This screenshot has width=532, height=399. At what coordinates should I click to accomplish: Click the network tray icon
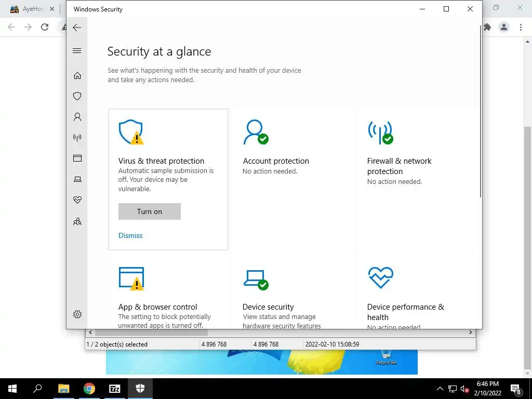tap(453, 389)
